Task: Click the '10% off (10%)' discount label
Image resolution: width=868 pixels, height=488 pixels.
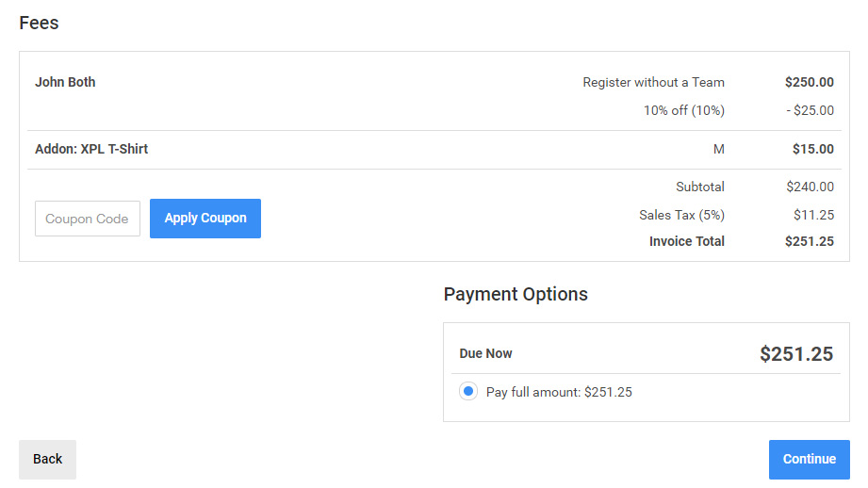Action: coord(683,110)
